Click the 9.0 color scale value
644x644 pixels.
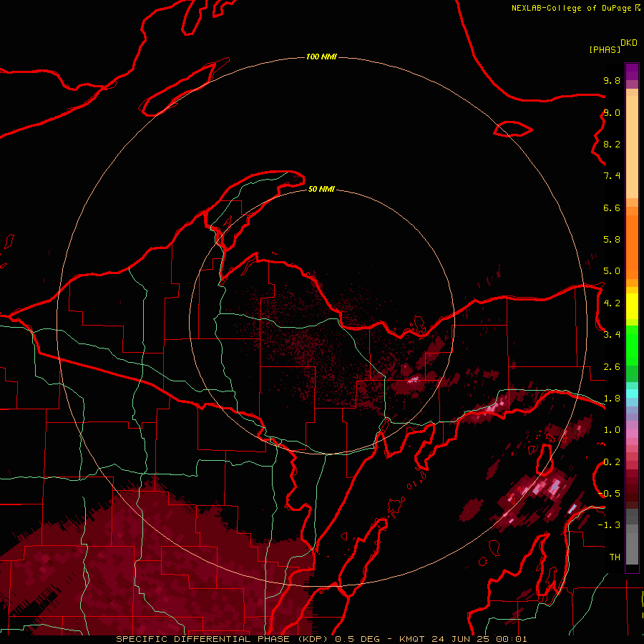click(x=612, y=112)
